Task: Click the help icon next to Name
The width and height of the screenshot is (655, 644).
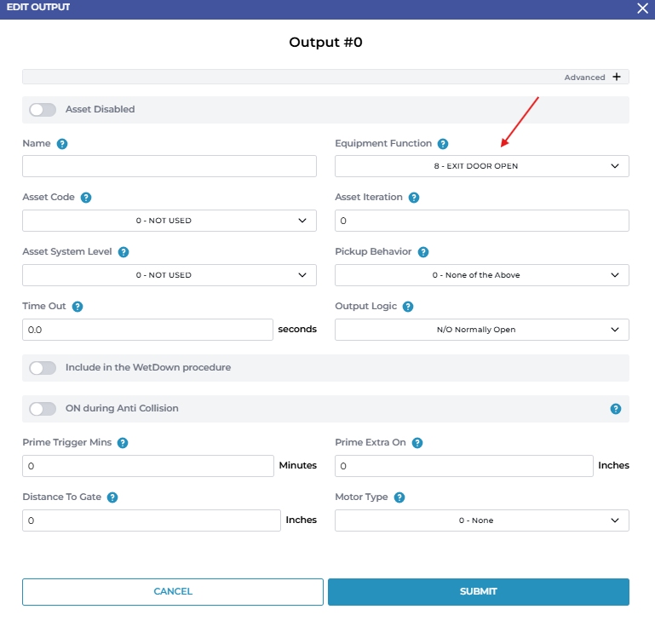Action: click(x=62, y=144)
